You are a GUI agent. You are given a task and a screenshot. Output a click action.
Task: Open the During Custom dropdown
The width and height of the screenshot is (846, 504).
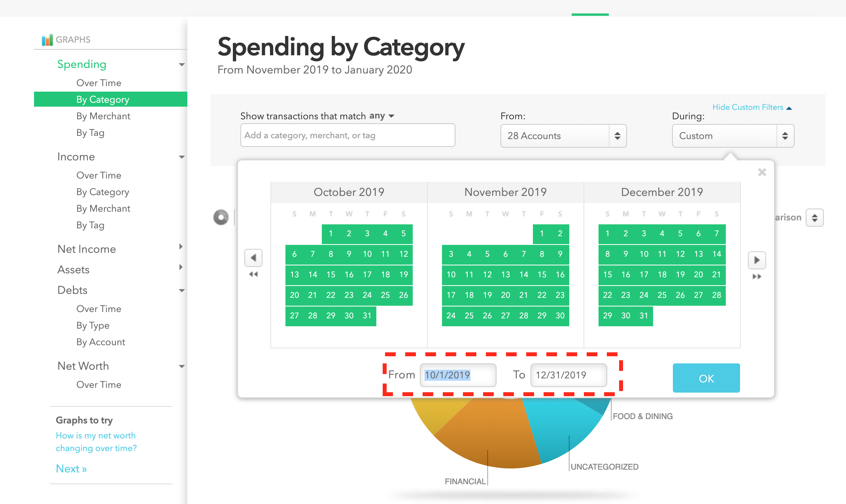tap(733, 136)
